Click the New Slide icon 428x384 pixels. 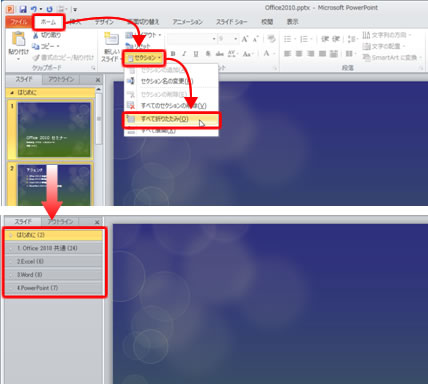coord(111,39)
